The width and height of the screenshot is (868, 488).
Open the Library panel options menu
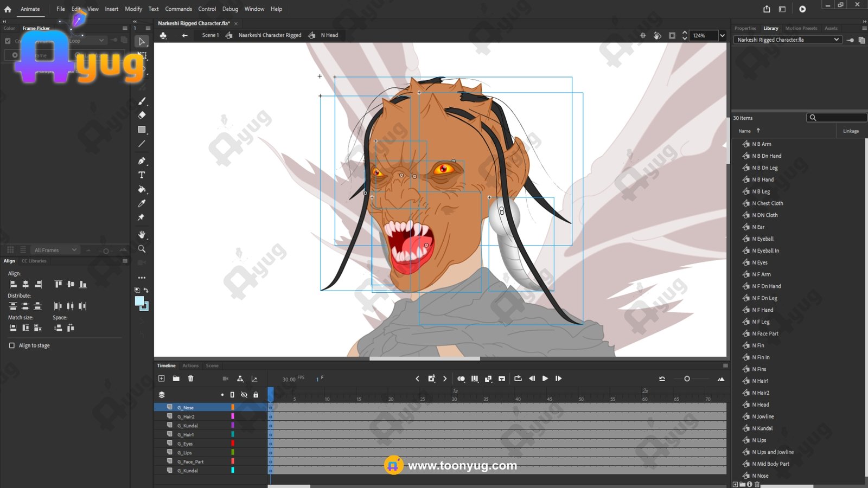(x=864, y=28)
